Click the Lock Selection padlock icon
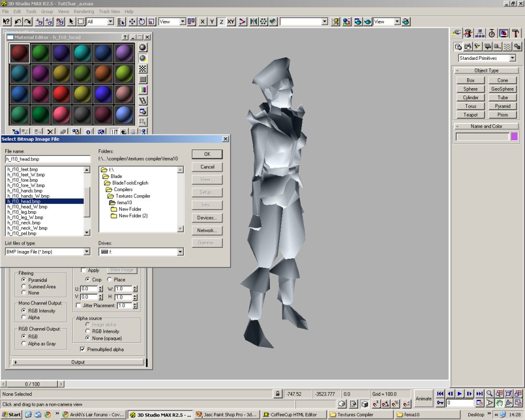This screenshot has width=525, height=420. coord(277,394)
